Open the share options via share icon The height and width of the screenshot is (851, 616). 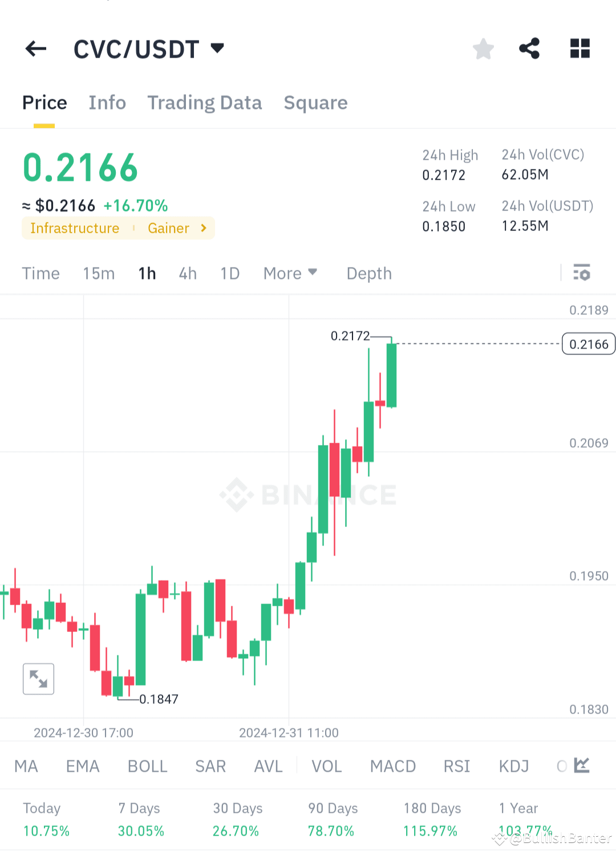coord(529,49)
